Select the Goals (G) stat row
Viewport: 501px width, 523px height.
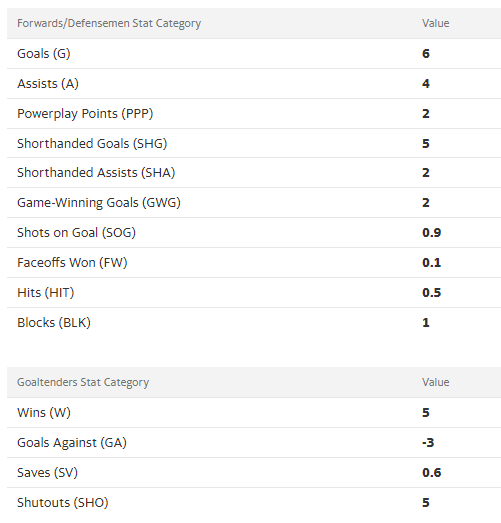[254, 54]
